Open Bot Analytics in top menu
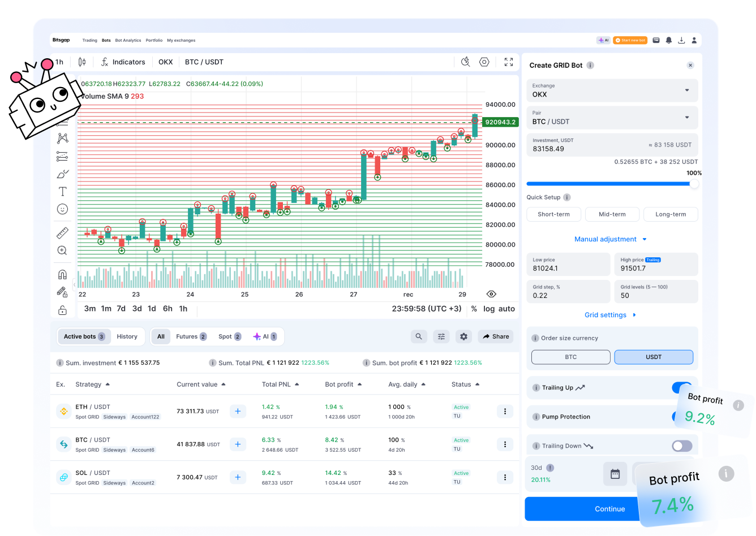Screen dimensions: 756x536 128,40
